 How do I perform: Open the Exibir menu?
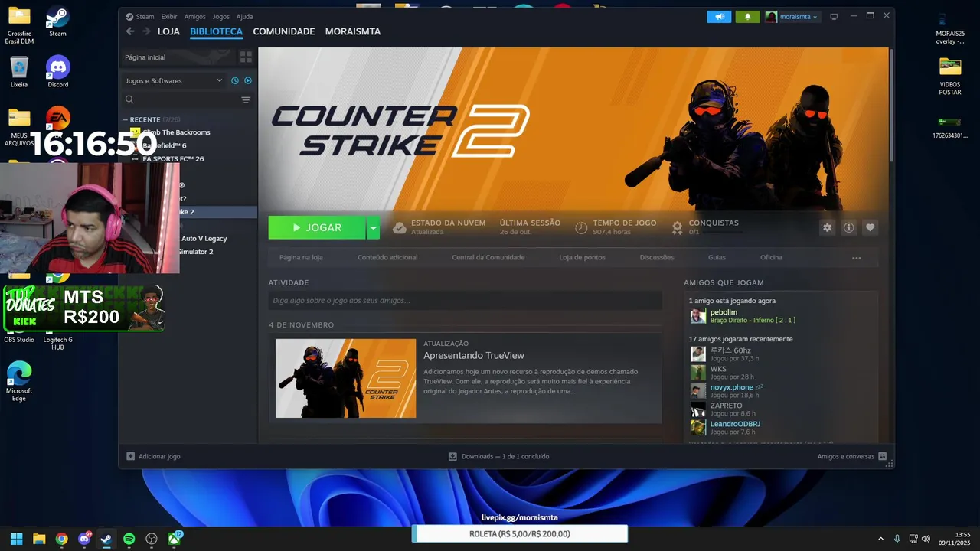pyautogui.click(x=169, y=16)
